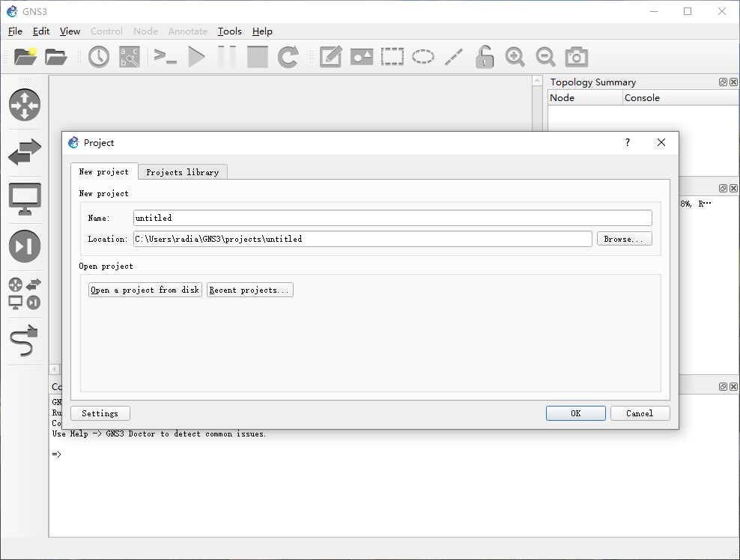This screenshot has height=560, width=740.
Task: Open the Edit menu
Action: pos(41,31)
